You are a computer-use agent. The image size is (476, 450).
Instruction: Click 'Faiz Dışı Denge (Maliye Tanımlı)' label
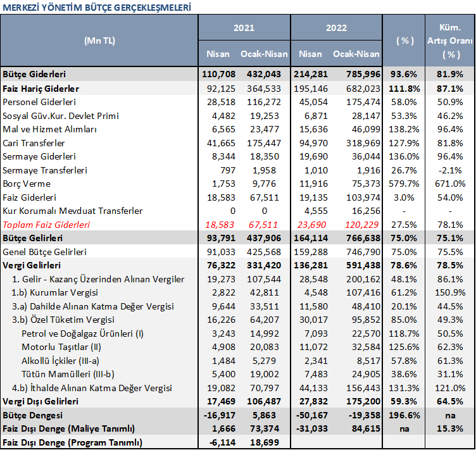pos(68,428)
